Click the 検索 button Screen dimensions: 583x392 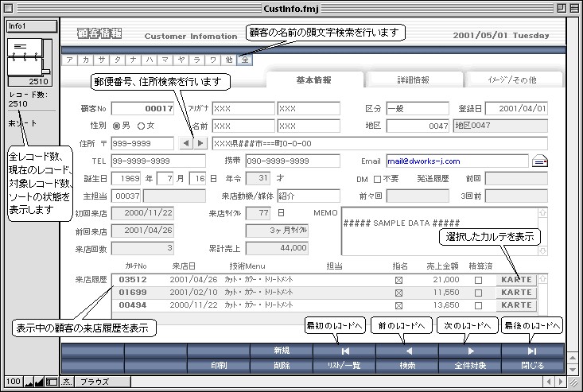point(407,366)
